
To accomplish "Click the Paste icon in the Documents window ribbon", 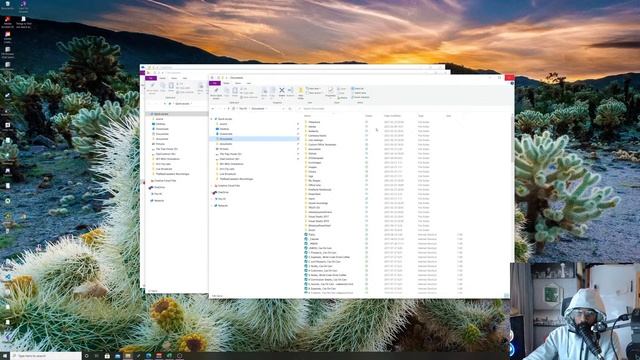I will [235, 92].
